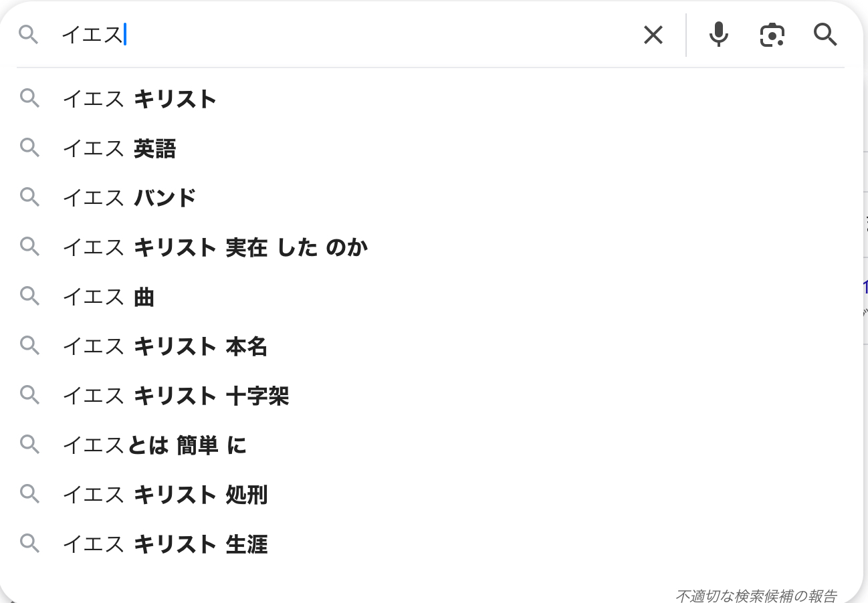The image size is (868, 603).
Task: Click magnifier icon left of search field
Action: pyautogui.click(x=29, y=34)
